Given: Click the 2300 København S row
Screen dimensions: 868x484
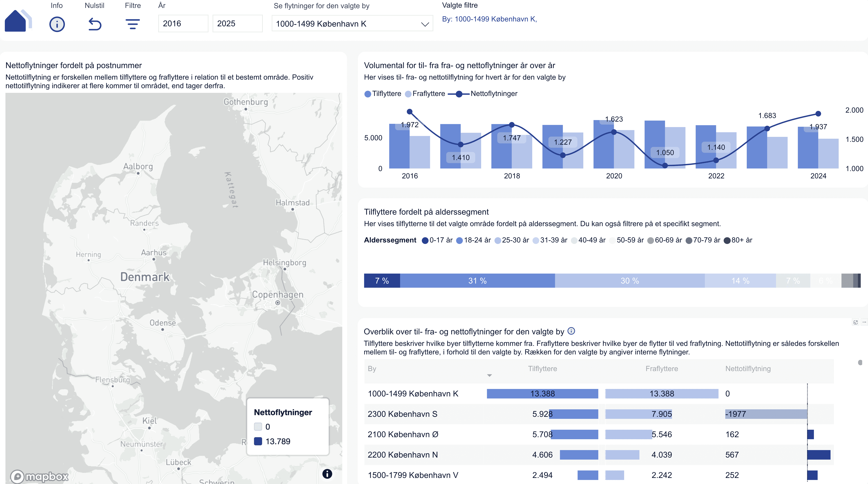Looking at the screenshot, I should 402,414.
